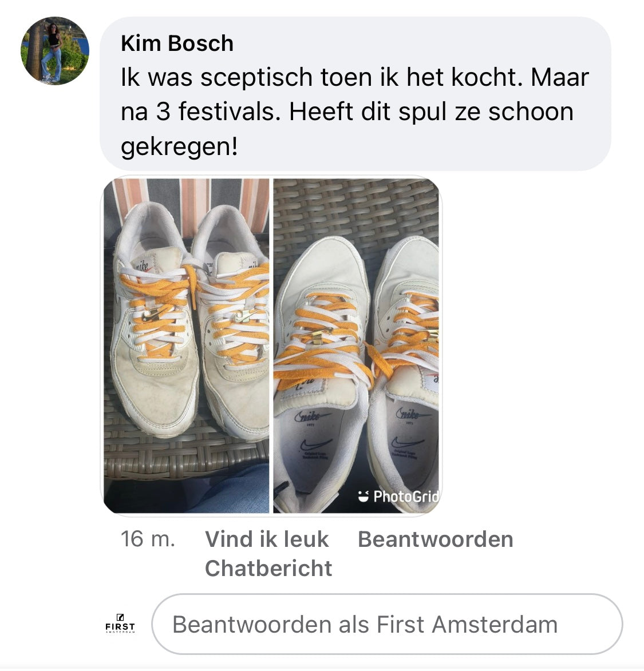Click the comment text starting Ik was sceptisch
The height and width of the screenshot is (671, 644).
[354, 112]
